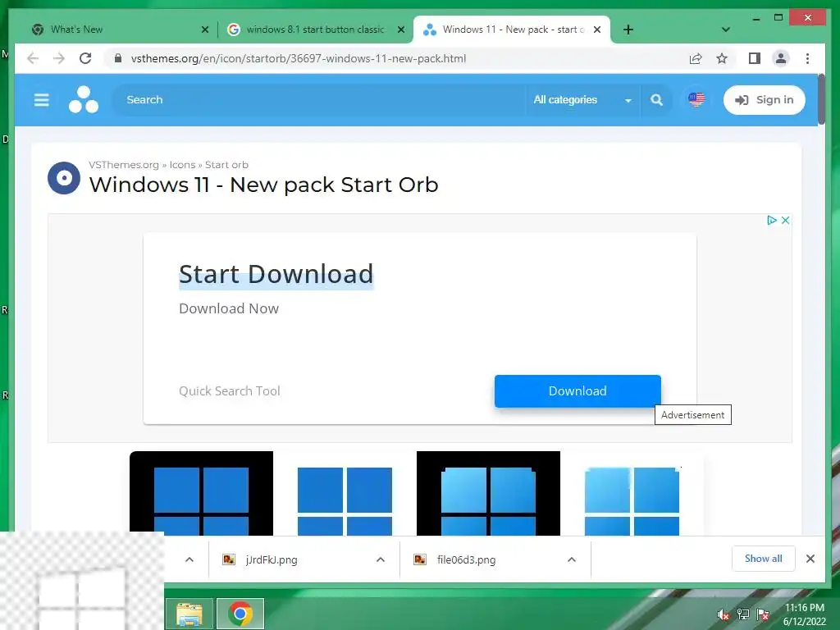The image size is (840, 630).
Task: Focus the site Search input field
Action: pyautogui.click(x=319, y=99)
